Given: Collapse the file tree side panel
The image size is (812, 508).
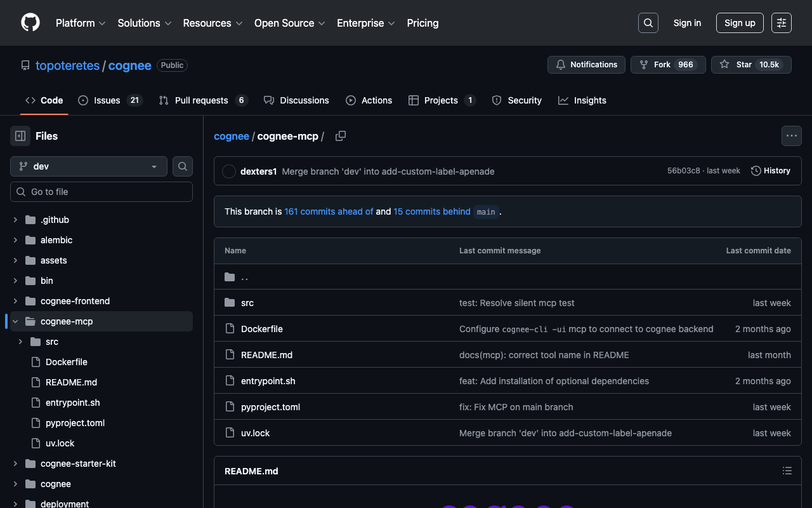Looking at the screenshot, I should click(20, 136).
